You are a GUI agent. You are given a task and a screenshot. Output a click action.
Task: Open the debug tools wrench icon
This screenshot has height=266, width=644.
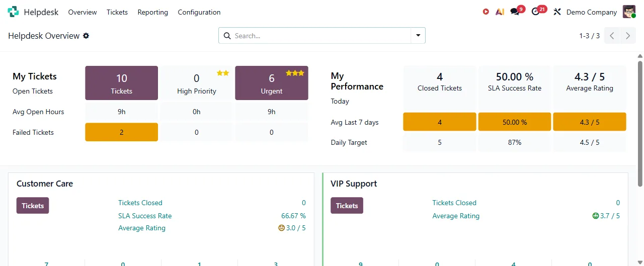[557, 12]
